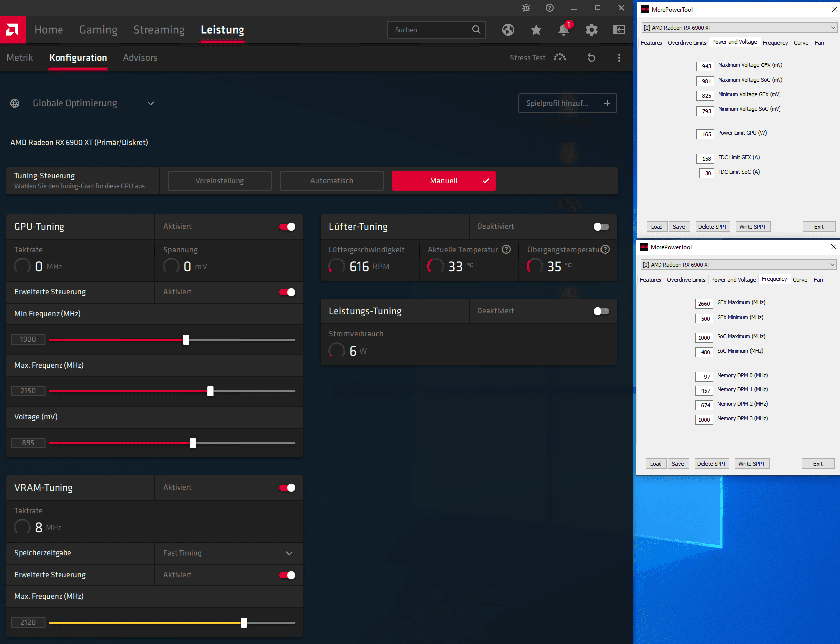Open the web browser globe icon

[508, 30]
